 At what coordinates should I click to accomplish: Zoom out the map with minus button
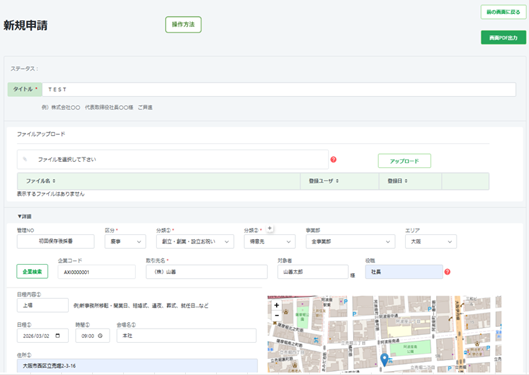point(277,315)
